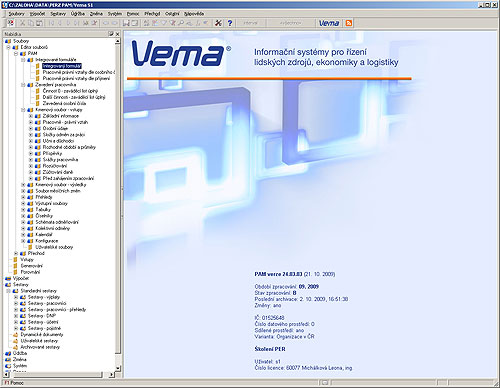Viewport: 500px width, 388px height.
Task: Select 'Slożky odměn za práci' item
Action: (x=64, y=135)
